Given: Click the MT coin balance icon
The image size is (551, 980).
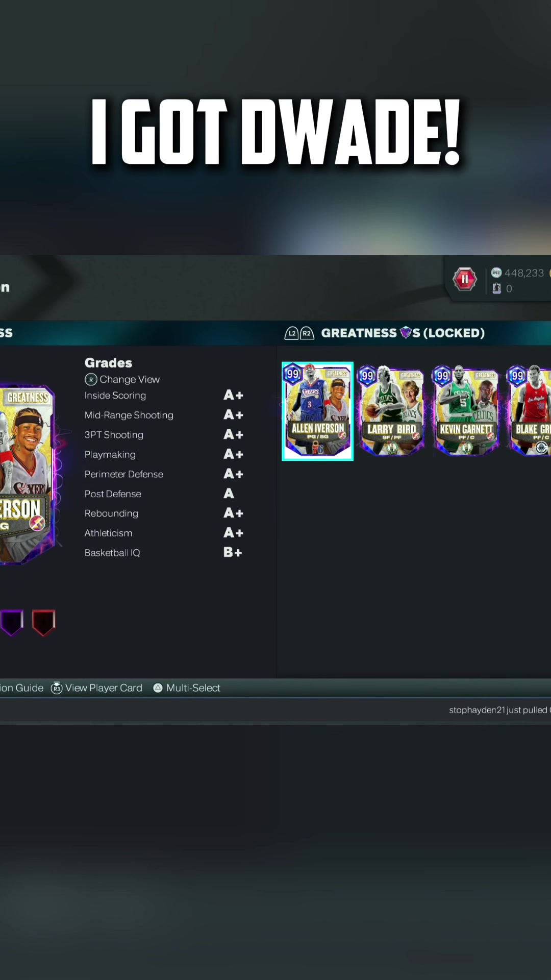Looking at the screenshot, I should coord(496,273).
